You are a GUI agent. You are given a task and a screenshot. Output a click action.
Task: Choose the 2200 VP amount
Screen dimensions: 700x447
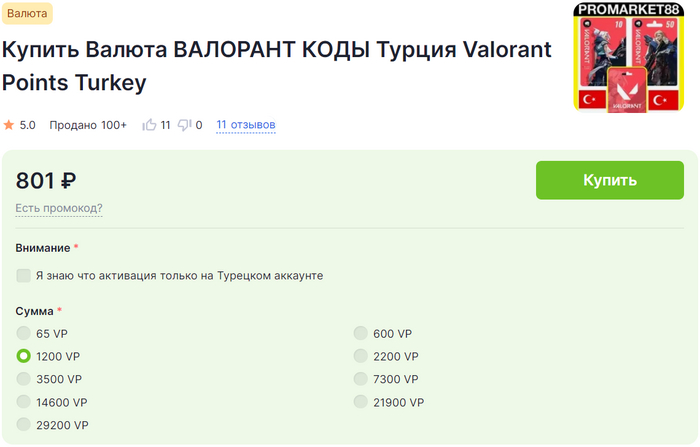(361, 356)
